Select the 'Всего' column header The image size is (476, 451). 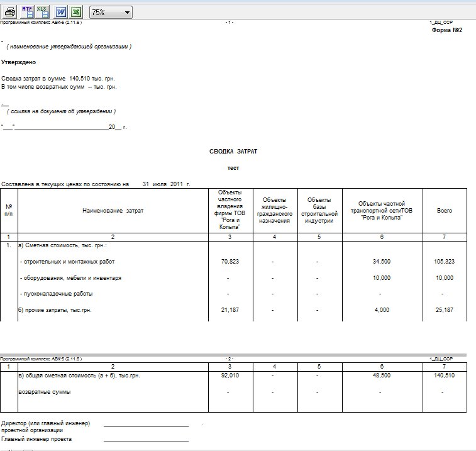coord(444,211)
